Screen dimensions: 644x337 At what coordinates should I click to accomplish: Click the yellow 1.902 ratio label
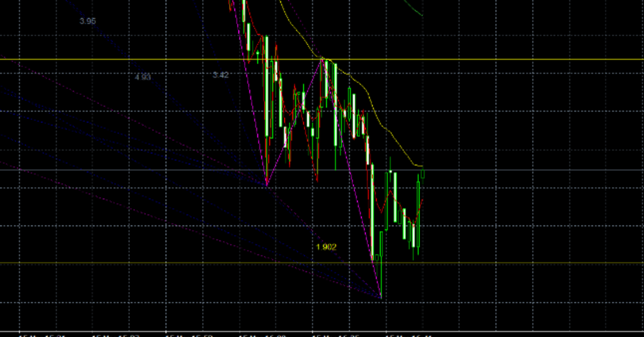(x=326, y=247)
